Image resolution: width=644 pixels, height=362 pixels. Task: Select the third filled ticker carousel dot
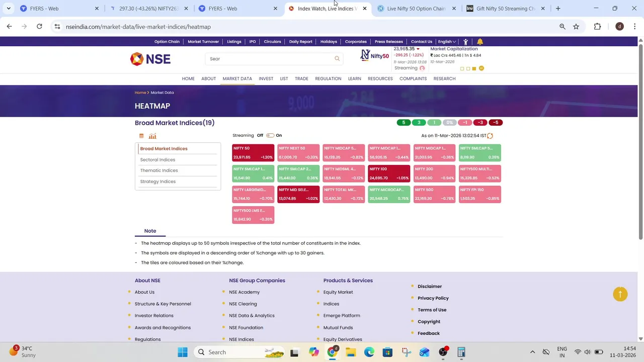pyautogui.click(x=474, y=68)
